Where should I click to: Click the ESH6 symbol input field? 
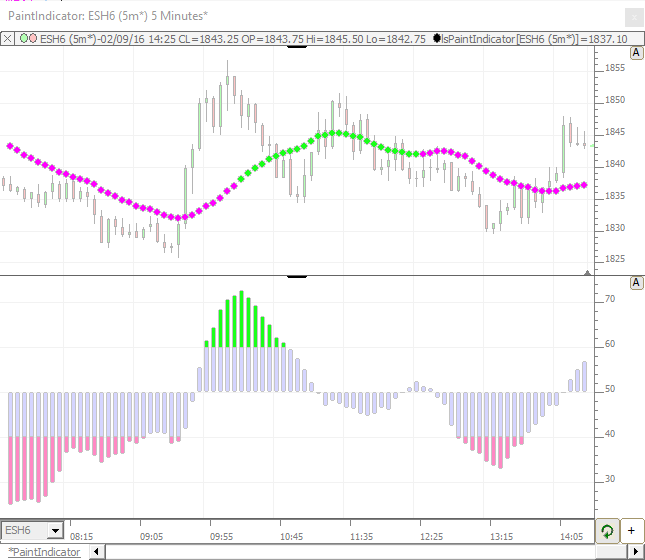[24, 531]
